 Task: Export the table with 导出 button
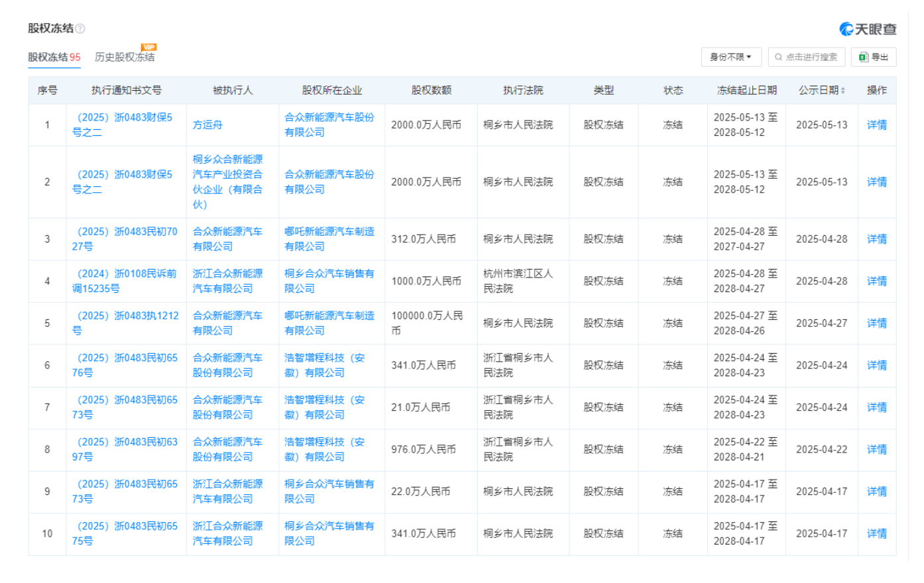[x=874, y=57]
